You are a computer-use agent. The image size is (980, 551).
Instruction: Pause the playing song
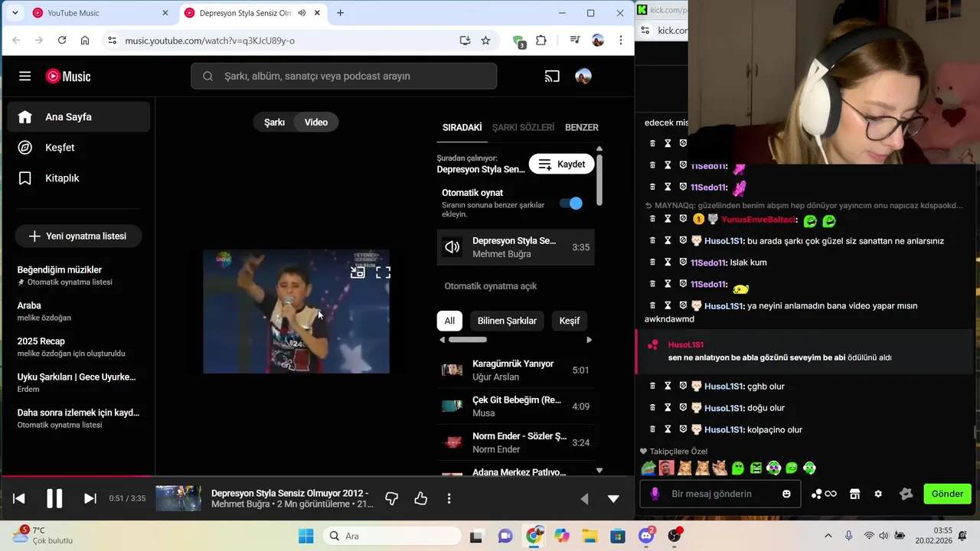click(54, 498)
